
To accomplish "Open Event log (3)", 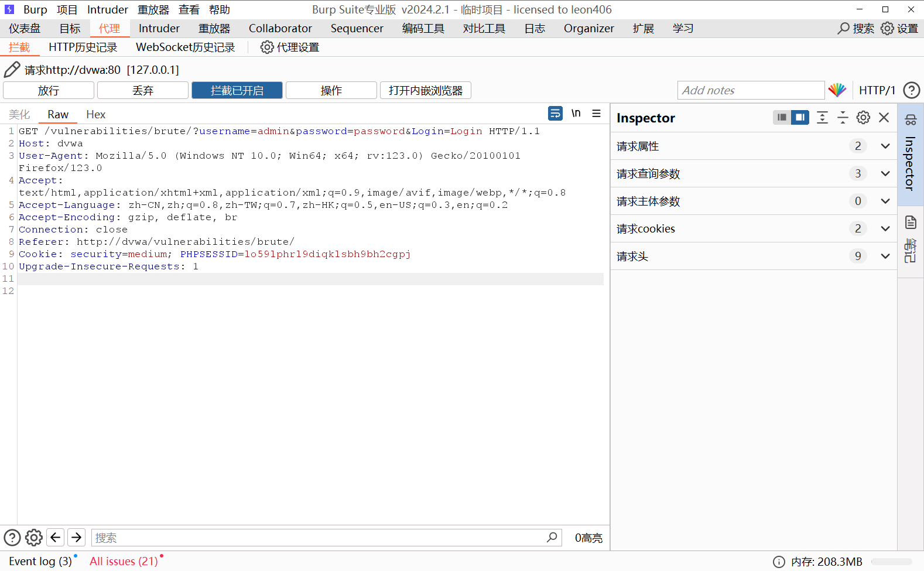I will [40, 561].
